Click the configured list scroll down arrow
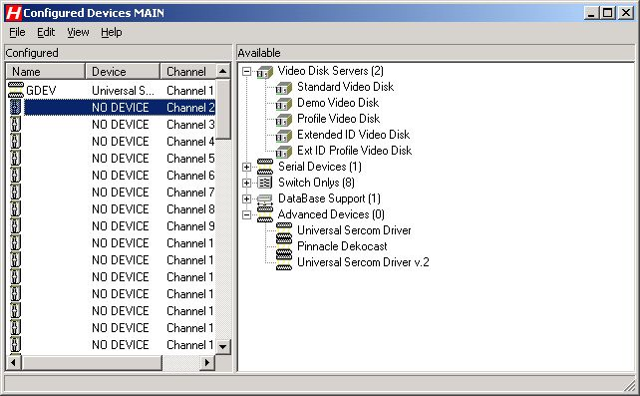The width and height of the screenshot is (640, 396). pos(223,347)
